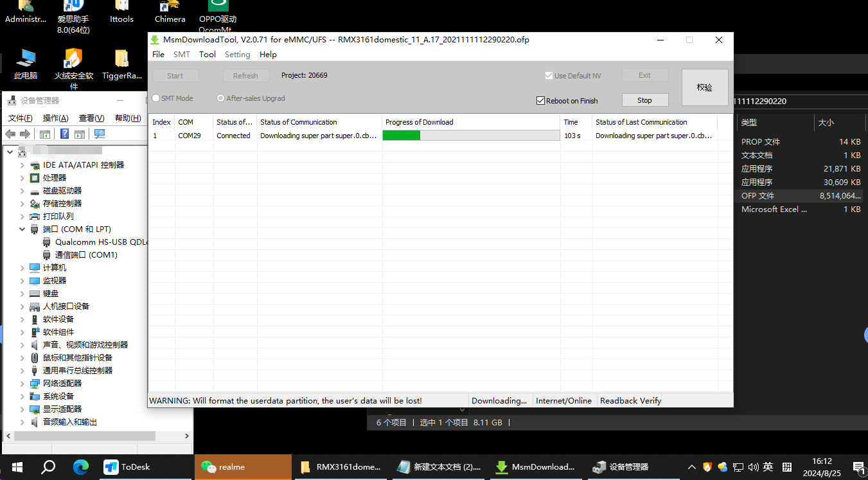Image resolution: width=868 pixels, height=480 pixels.
Task: Select the OFP 文件 row in Explorer
Action: [801, 196]
